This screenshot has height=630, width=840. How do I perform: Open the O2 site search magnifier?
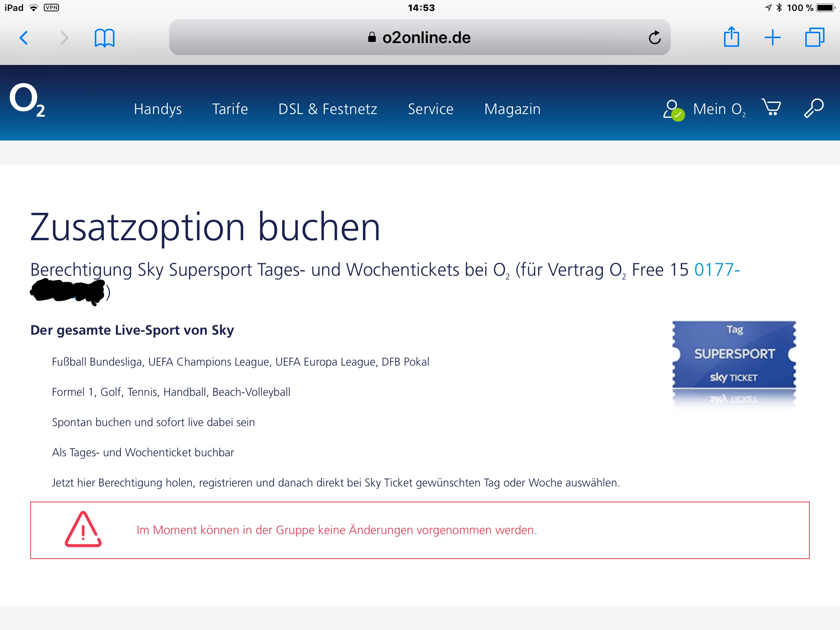(x=814, y=108)
